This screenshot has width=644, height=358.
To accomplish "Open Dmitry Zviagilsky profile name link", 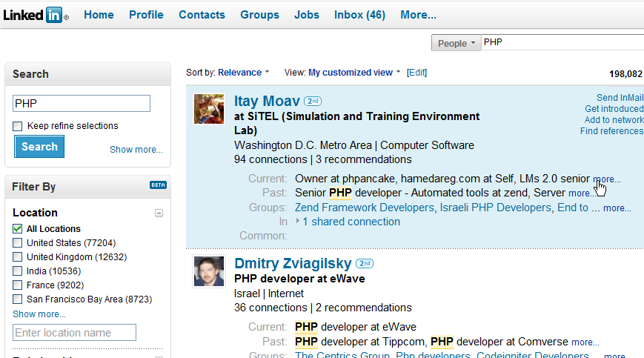I will point(293,263).
